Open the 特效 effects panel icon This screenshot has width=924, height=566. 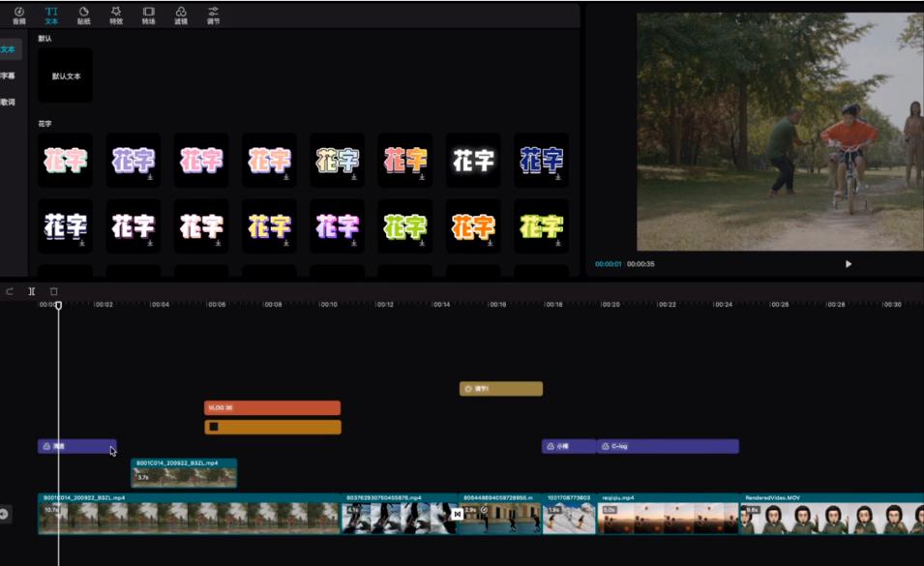(116, 15)
